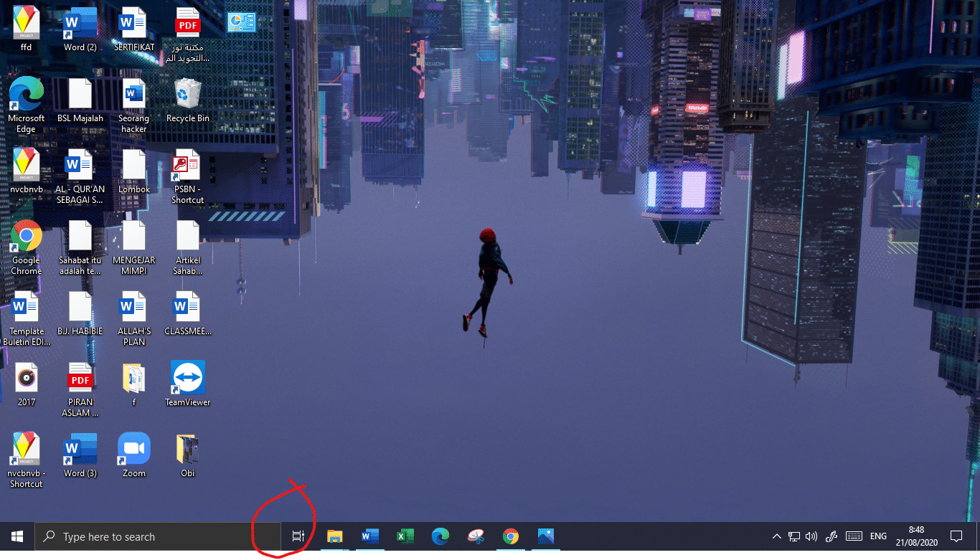Select the 'BJ. HABIBIE' file
This screenshot has height=560, width=980.
(x=80, y=313)
